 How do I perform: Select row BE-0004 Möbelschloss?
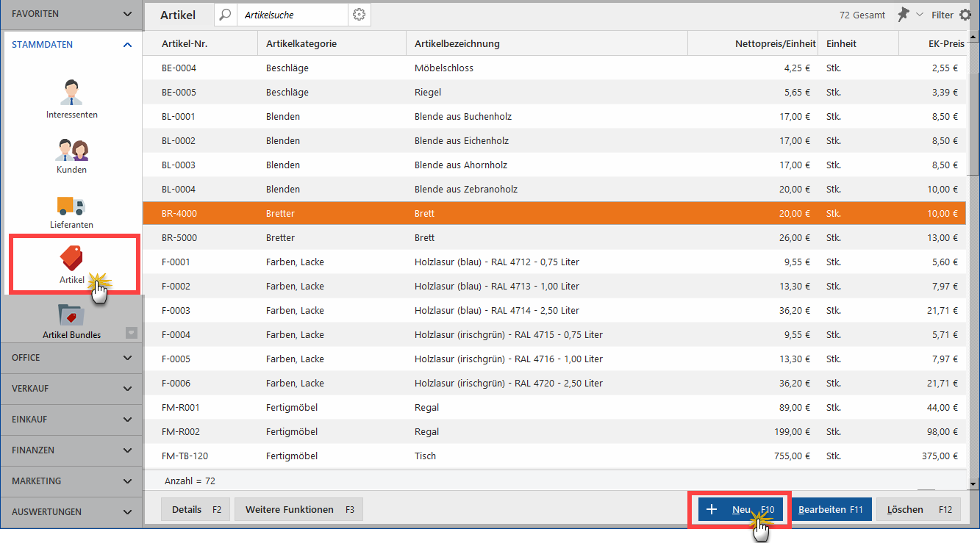(x=554, y=68)
